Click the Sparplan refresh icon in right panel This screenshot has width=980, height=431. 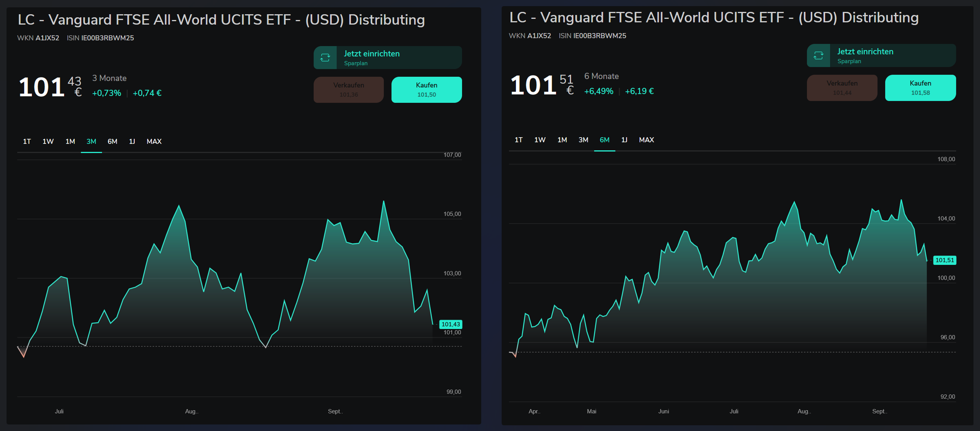818,56
